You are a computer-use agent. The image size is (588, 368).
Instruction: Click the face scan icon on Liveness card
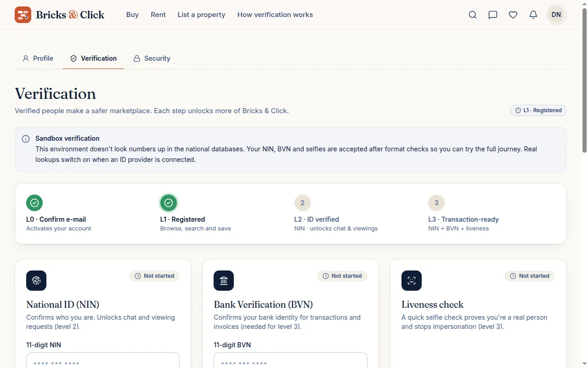coord(412,281)
